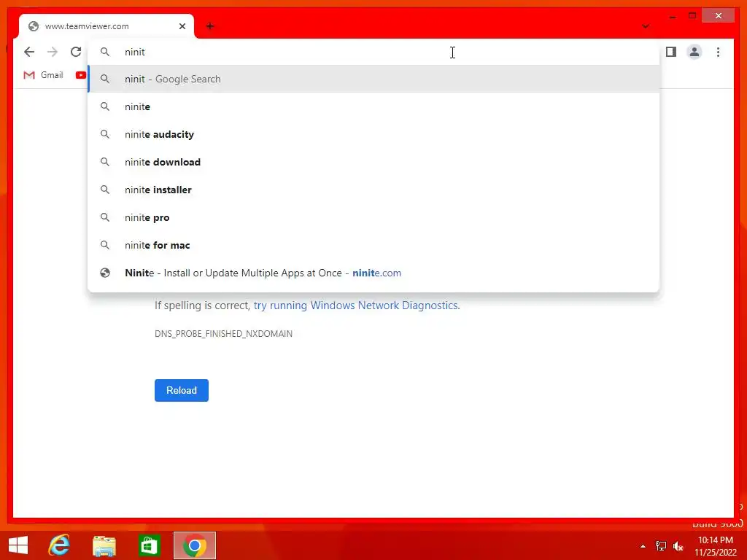Click search icon beside 'ninite pro'
The width and height of the screenshot is (747, 560).
105,217
